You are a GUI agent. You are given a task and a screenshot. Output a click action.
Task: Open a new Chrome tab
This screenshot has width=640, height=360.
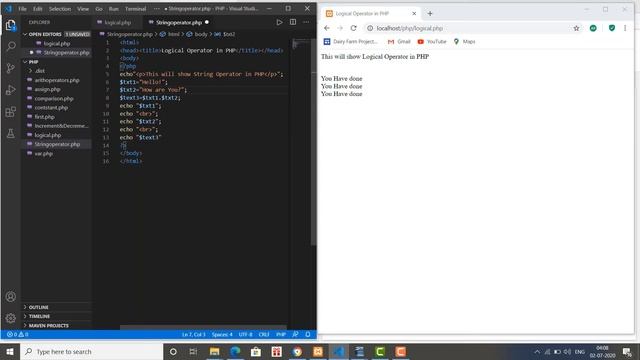point(430,13)
